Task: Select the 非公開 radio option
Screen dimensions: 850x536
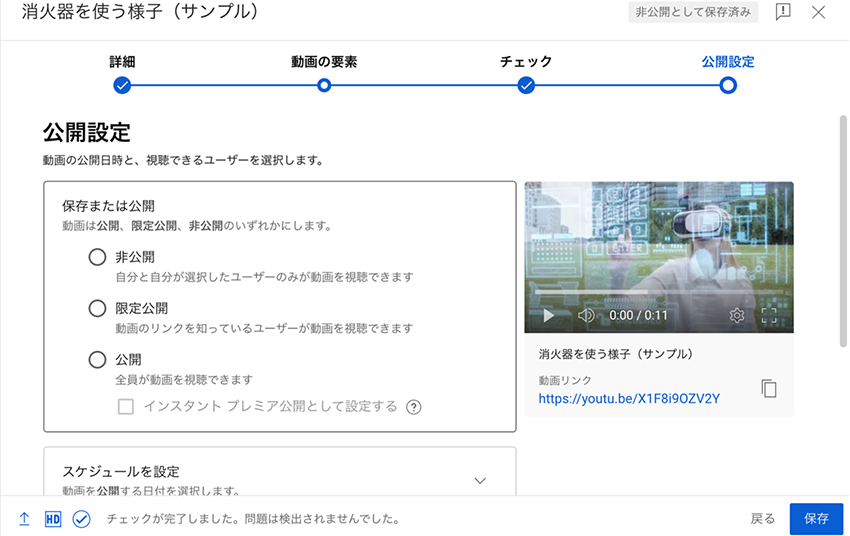Action: (97, 257)
